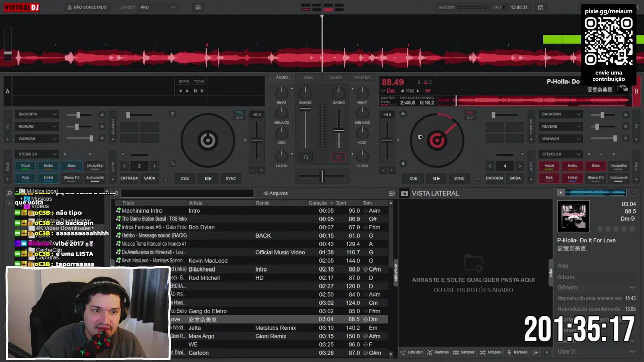Click the stop square icon on deck B
Image resolution: width=644 pixels, height=362 pixels.
(x=403, y=163)
